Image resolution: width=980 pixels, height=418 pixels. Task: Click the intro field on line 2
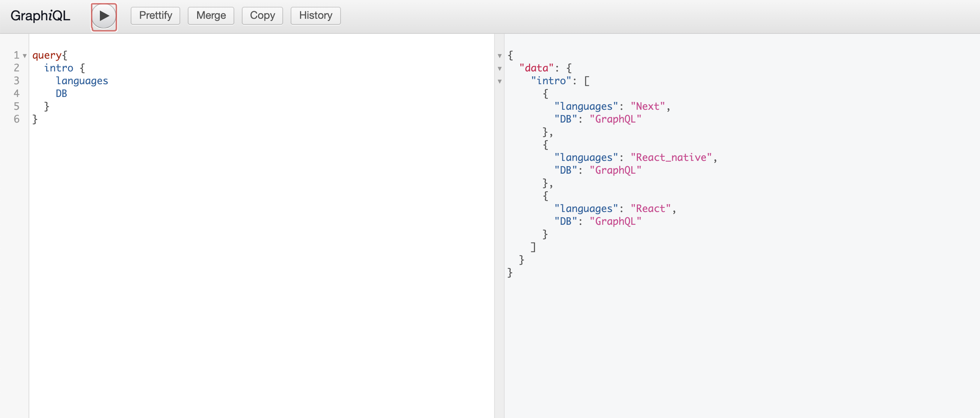59,68
